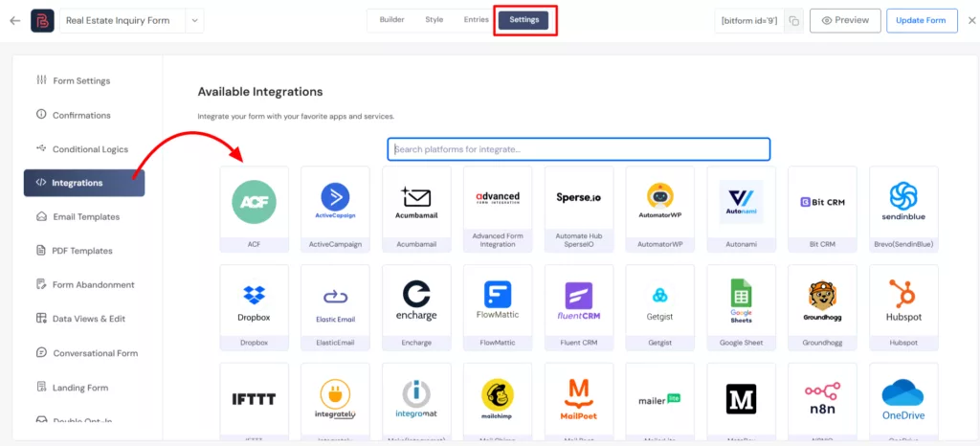Click the Real Estate Inquiry Form name
The width and height of the screenshot is (980, 446).
coord(118,21)
